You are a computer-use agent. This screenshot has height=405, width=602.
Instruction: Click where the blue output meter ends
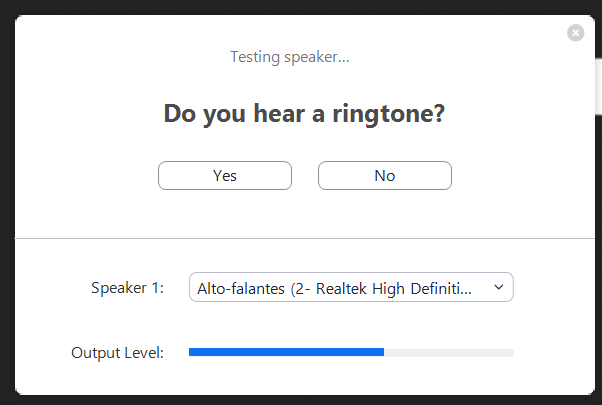point(384,352)
